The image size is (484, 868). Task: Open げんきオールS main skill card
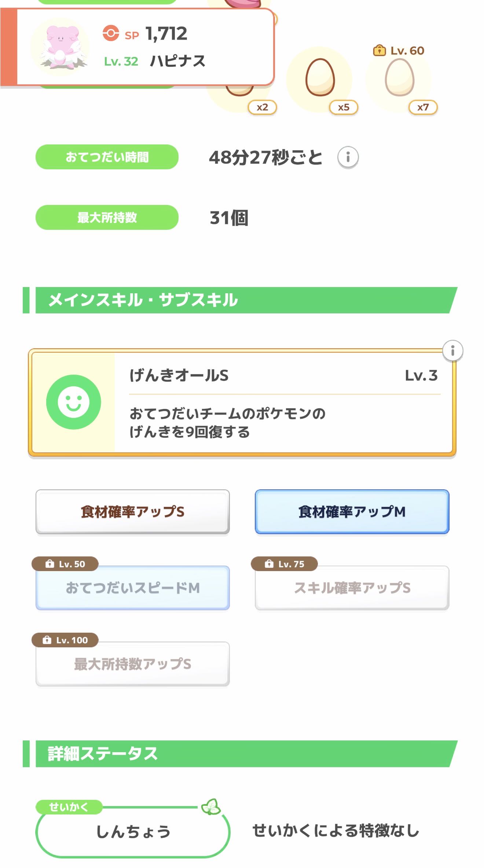pos(242,402)
